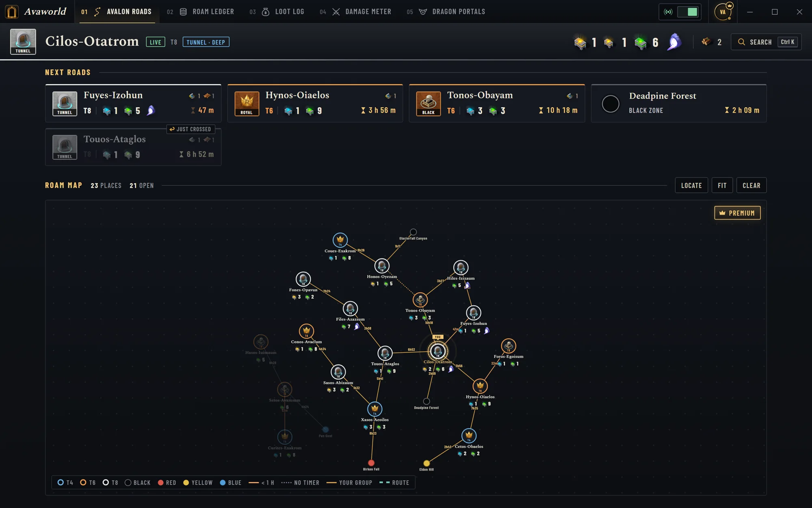The width and height of the screenshot is (812, 508).
Task: Open the Avalon Roads tab
Action: tap(117, 12)
